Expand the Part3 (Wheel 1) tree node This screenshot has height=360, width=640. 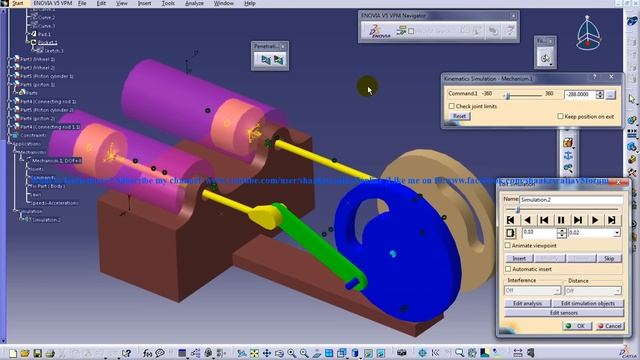pos(10,59)
